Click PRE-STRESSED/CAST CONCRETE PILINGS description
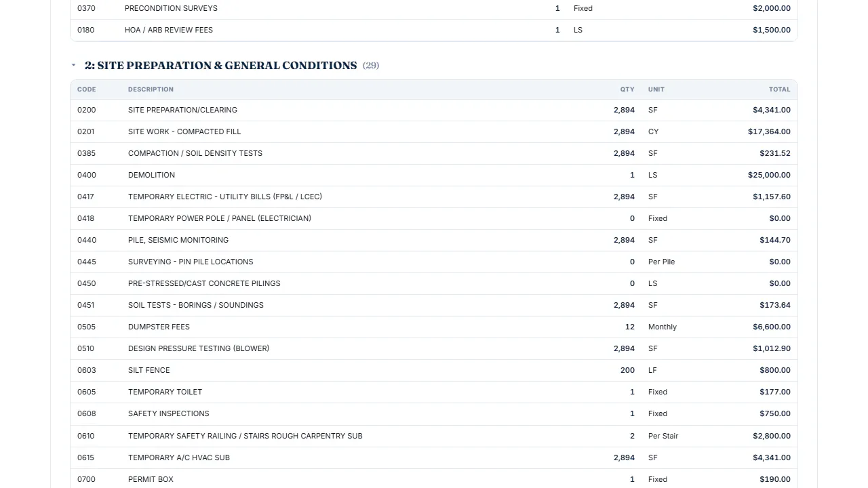868x488 pixels. (204, 283)
